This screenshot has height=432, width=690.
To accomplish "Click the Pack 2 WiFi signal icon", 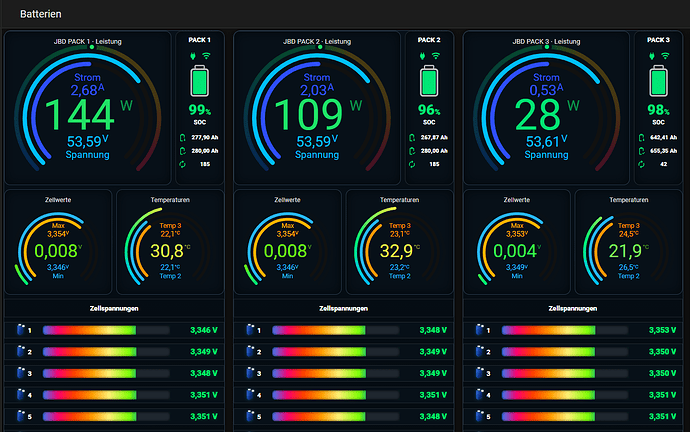I will pyautogui.click(x=436, y=56).
